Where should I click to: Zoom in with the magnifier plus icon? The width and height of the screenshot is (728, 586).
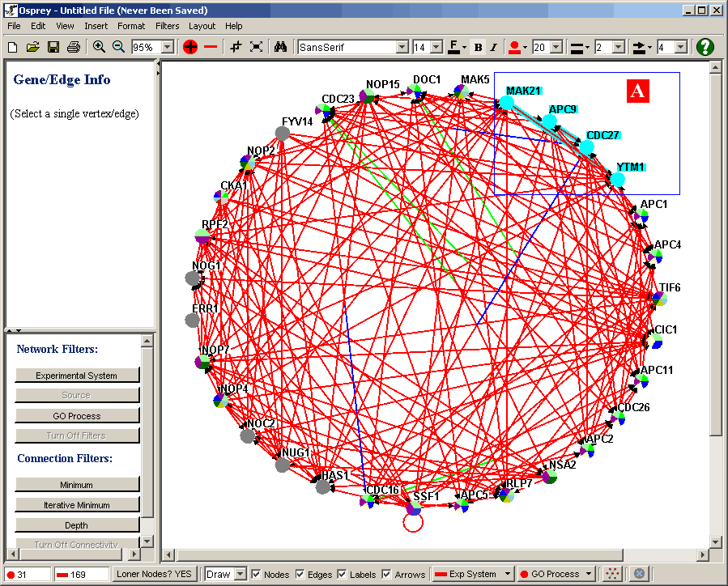point(99,47)
